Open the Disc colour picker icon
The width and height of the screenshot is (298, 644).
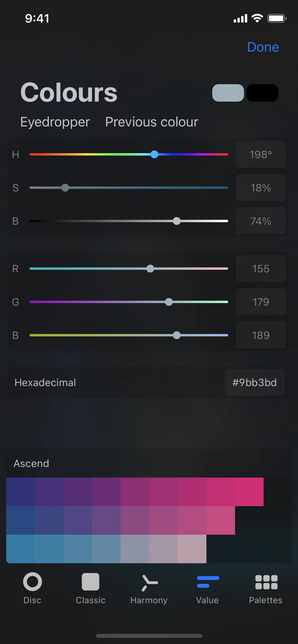point(32,582)
